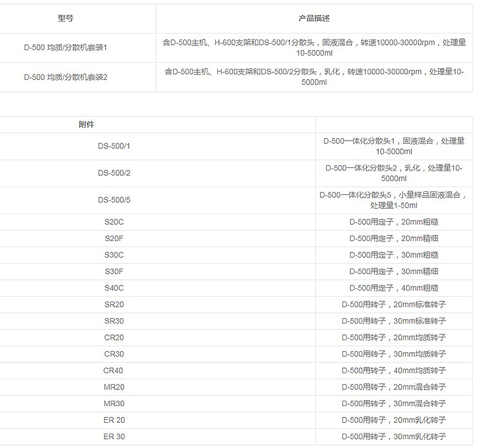Click the 套装2 description mentioning '乳化，转速10000-30000rpm'
The image size is (479, 448).
[314, 77]
